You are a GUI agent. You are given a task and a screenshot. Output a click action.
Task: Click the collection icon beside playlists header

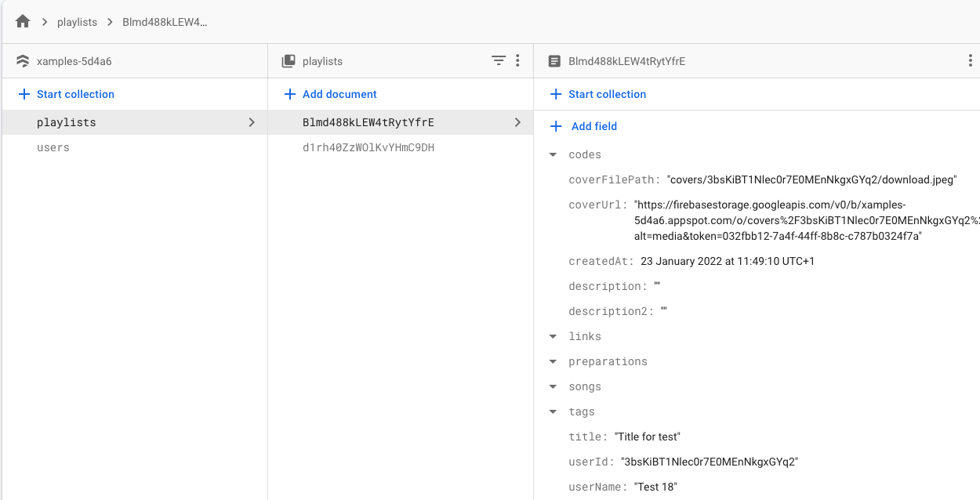click(x=289, y=61)
